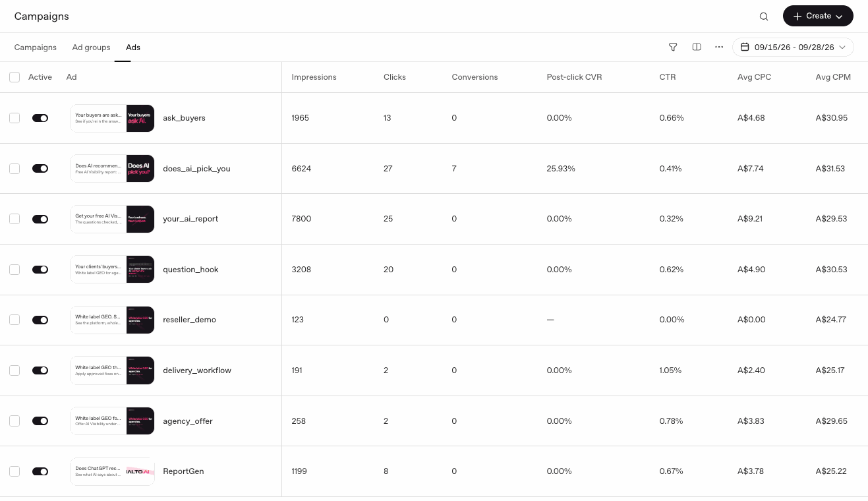Open the column layout icon
The image size is (868, 501).
click(x=697, y=47)
